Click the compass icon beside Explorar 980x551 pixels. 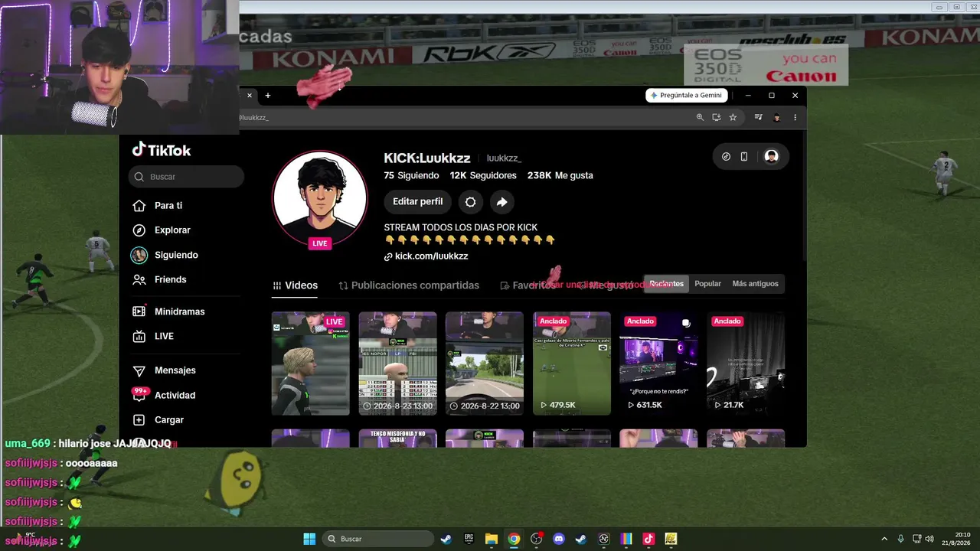point(139,230)
